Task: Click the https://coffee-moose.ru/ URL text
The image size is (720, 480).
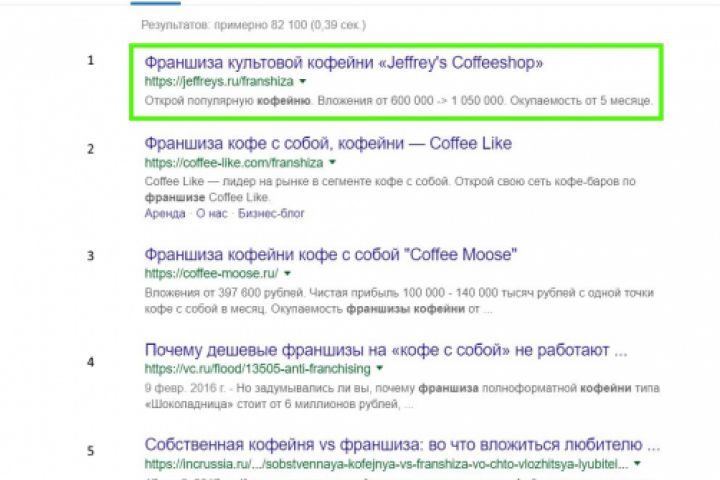Action: 211,274
